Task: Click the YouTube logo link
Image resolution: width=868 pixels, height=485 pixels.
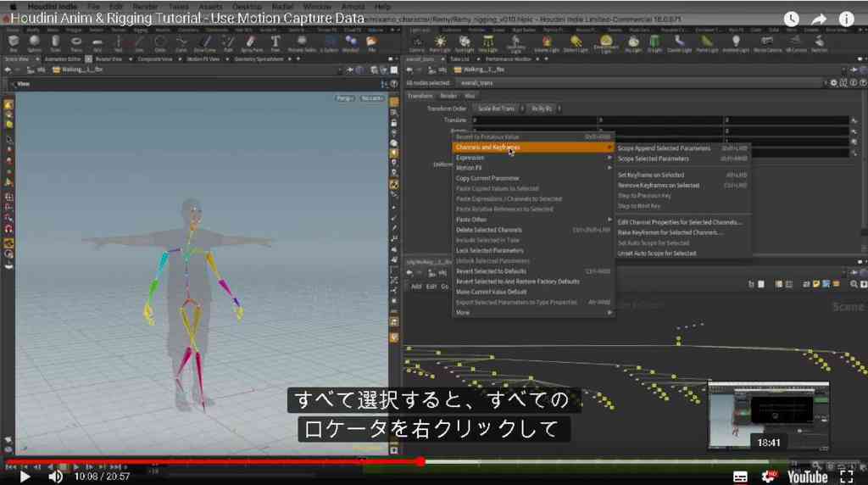Action: 807,477
